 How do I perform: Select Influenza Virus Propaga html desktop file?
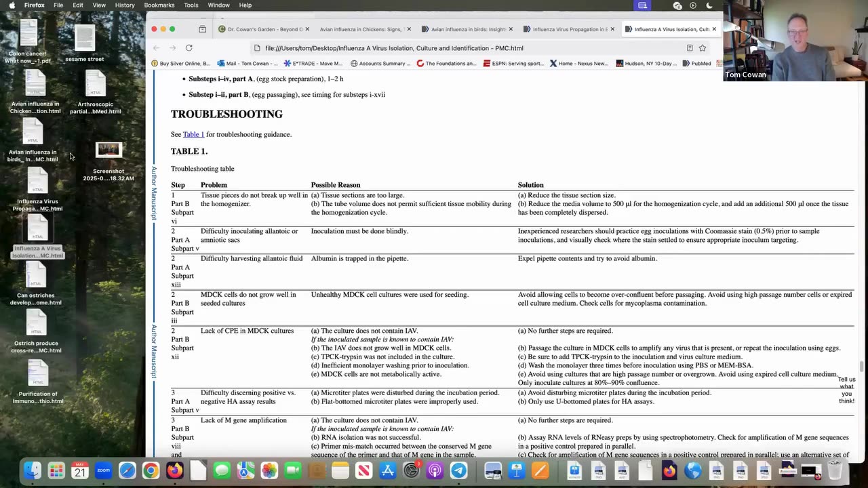(38, 190)
